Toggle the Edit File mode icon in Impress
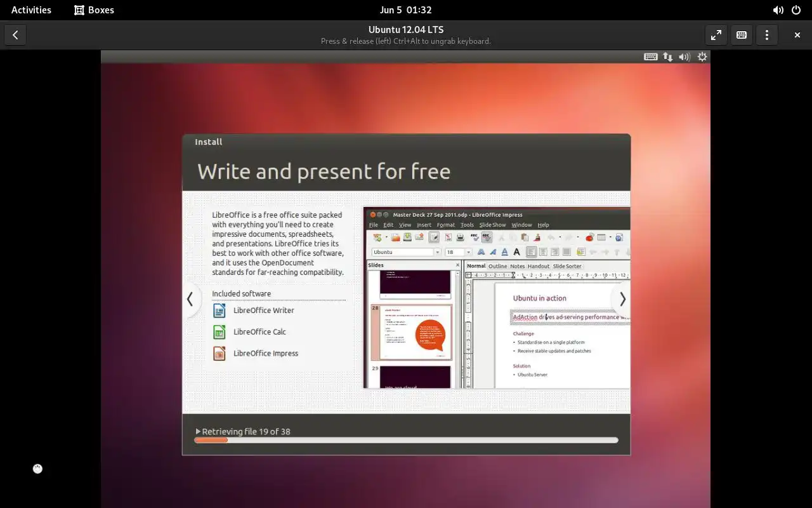Viewport: 812px width, 508px height. (x=434, y=237)
